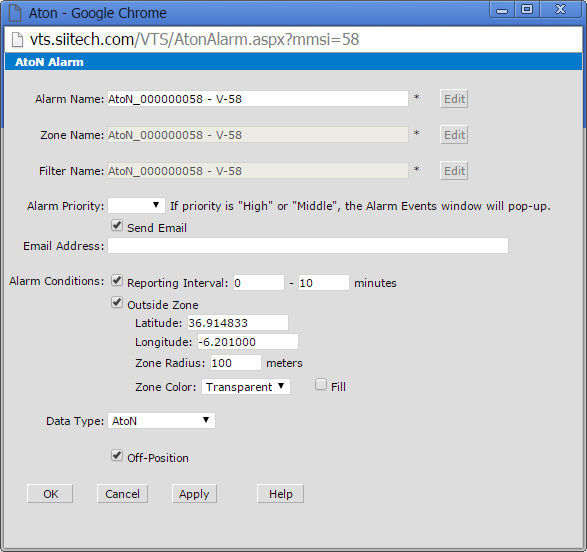The width and height of the screenshot is (587, 552).
Task: Click the Email Address input field
Action: [308, 246]
